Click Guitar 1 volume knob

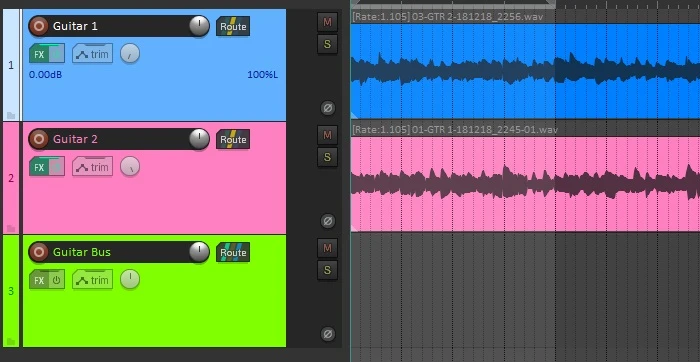coord(199,26)
